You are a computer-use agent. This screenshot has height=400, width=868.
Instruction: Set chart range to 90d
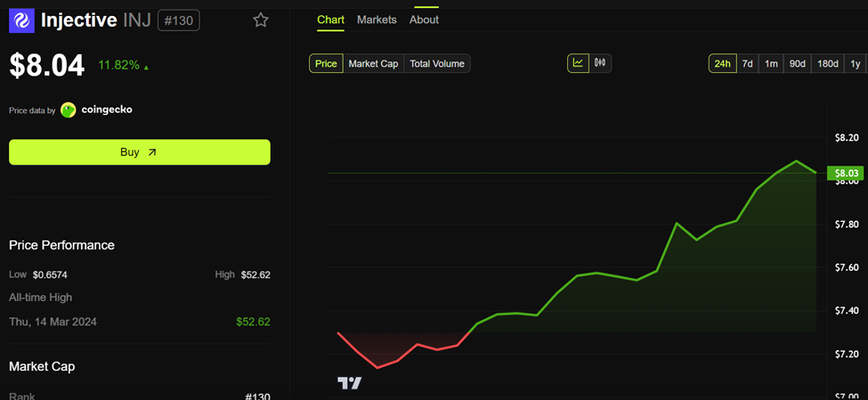tap(797, 64)
